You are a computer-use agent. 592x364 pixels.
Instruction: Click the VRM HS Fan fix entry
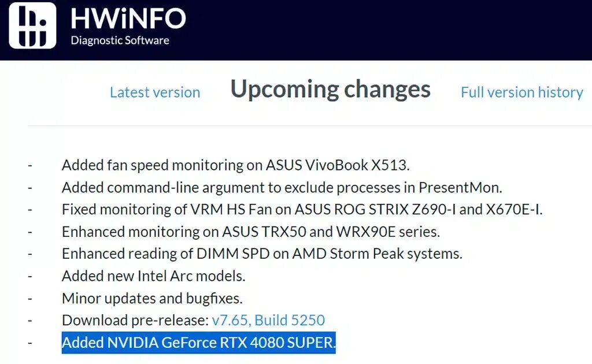coord(302,209)
